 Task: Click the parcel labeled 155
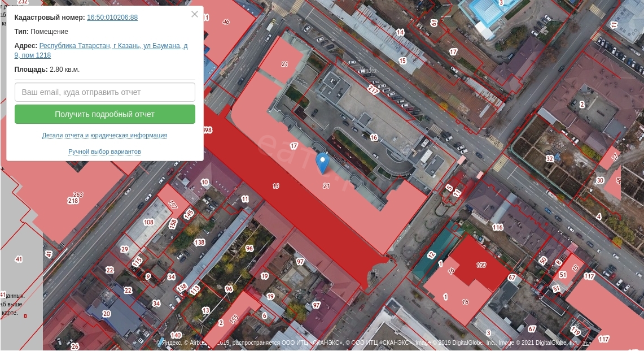coord(234,319)
